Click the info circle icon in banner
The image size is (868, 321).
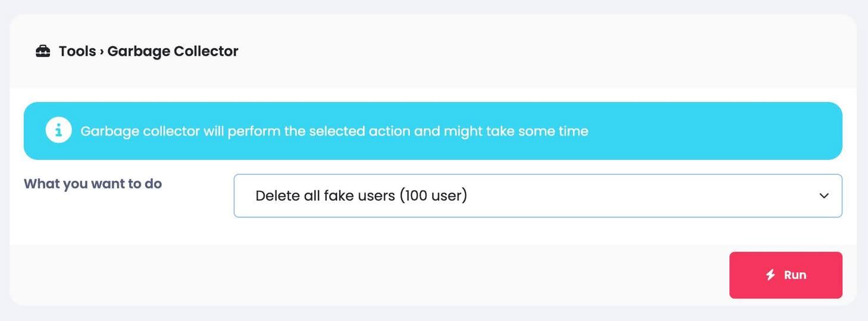pos(58,131)
